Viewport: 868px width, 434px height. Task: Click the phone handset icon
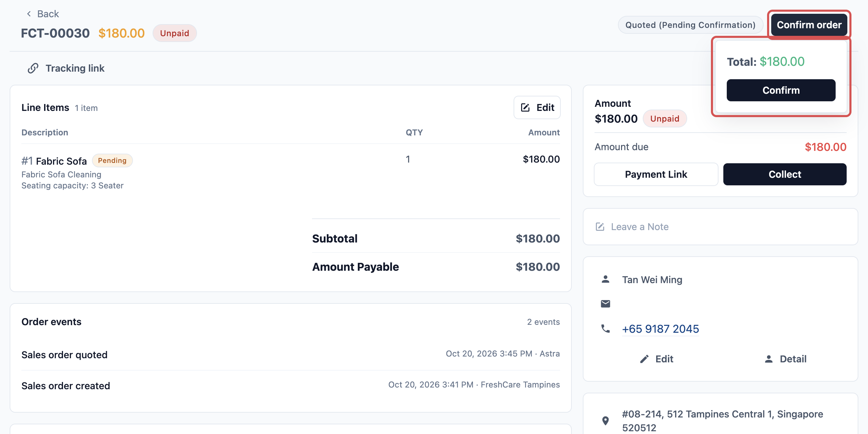point(606,329)
